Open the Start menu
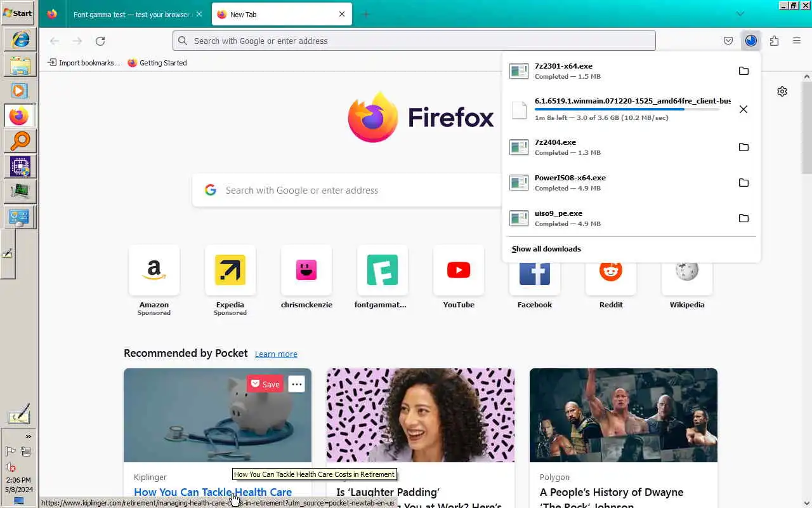This screenshot has width=812, height=508. [18, 13]
